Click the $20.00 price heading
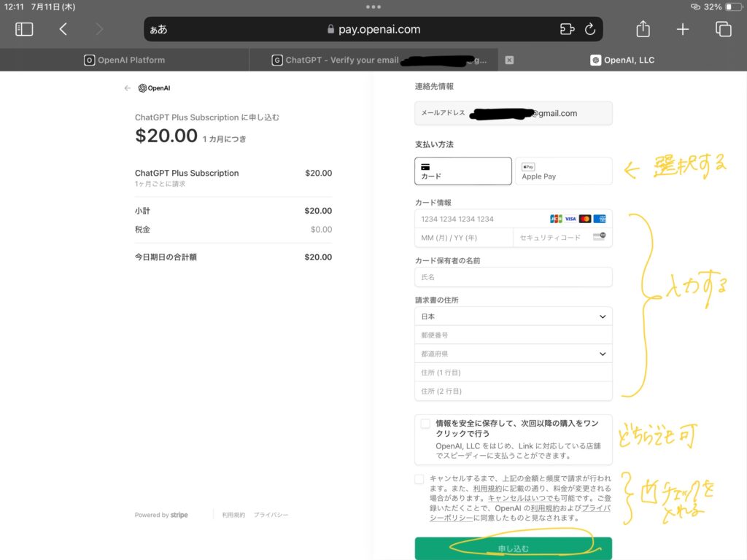747x560 pixels. 166,136
